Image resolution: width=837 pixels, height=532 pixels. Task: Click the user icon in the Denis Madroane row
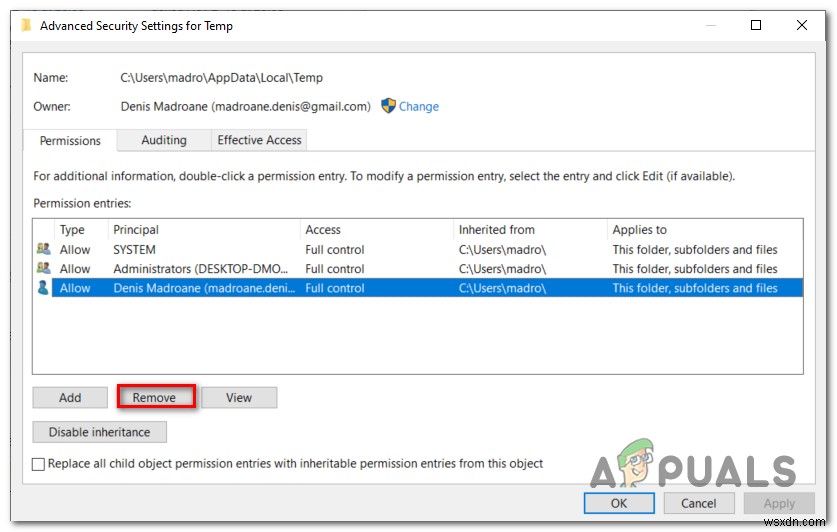[x=43, y=288]
